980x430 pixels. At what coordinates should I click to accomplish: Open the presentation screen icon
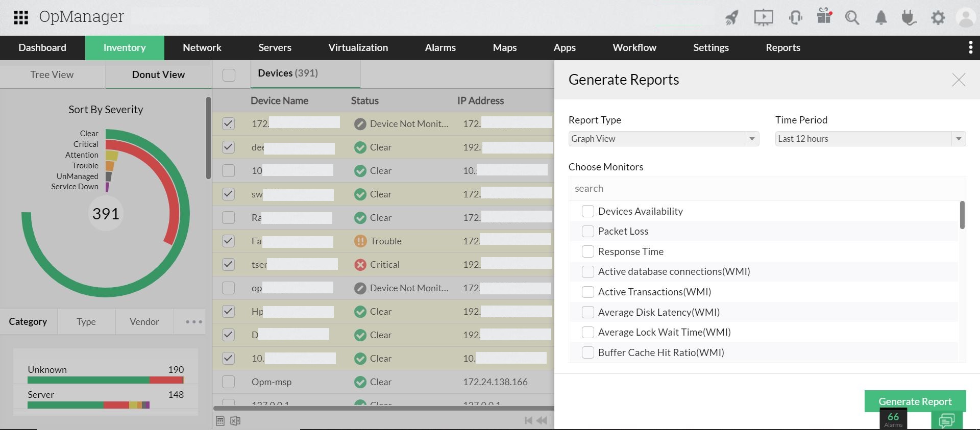(764, 18)
